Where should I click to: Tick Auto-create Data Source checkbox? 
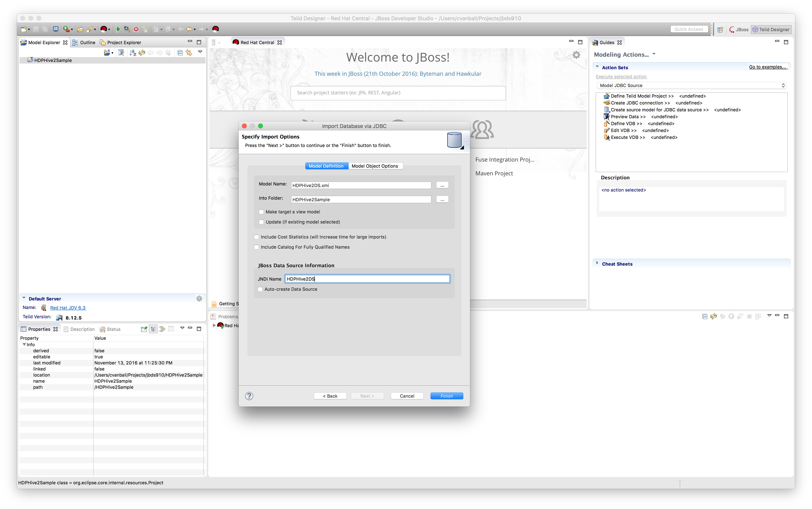[x=260, y=289]
